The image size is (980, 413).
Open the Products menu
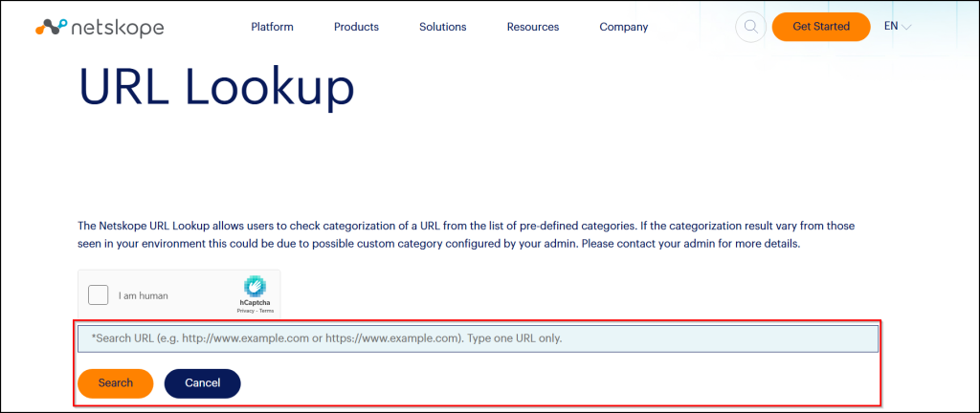[356, 27]
